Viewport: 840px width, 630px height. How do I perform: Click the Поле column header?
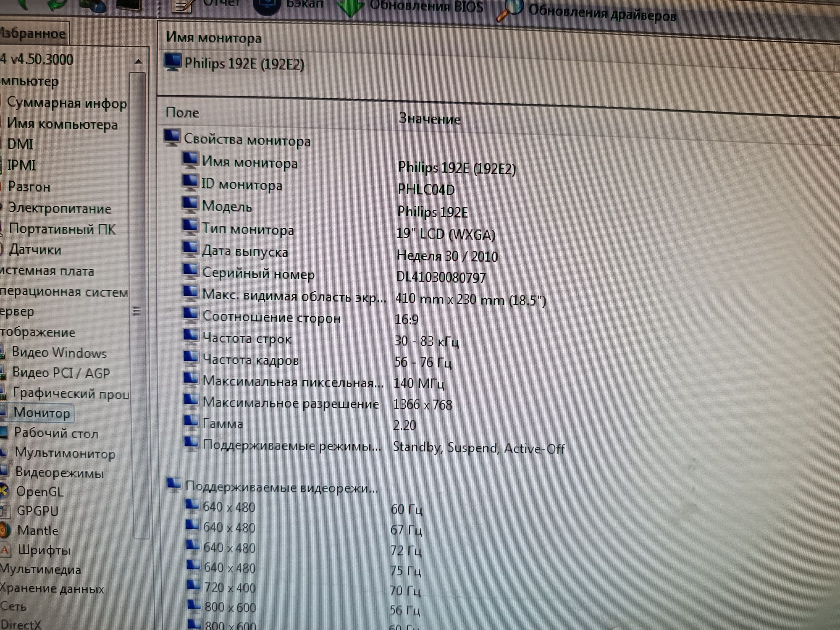click(182, 112)
